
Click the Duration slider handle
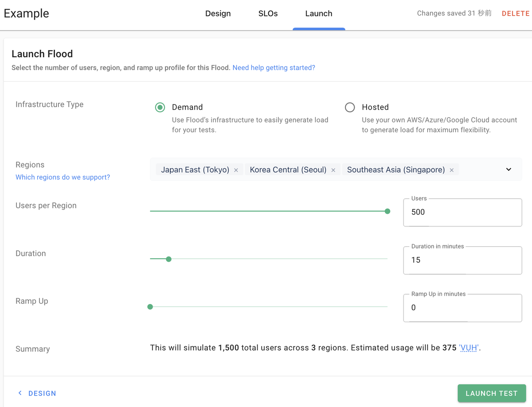pyautogui.click(x=168, y=259)
